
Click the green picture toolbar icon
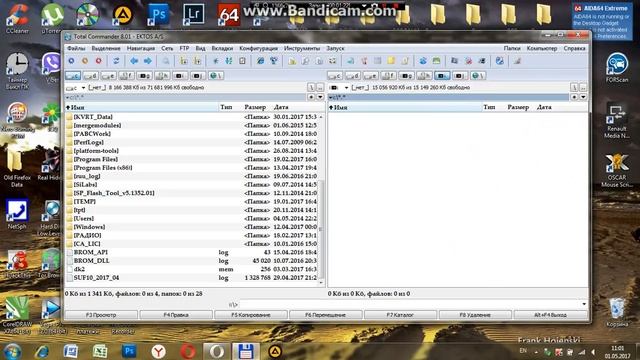pyautogui.click(x=436, y=61)
